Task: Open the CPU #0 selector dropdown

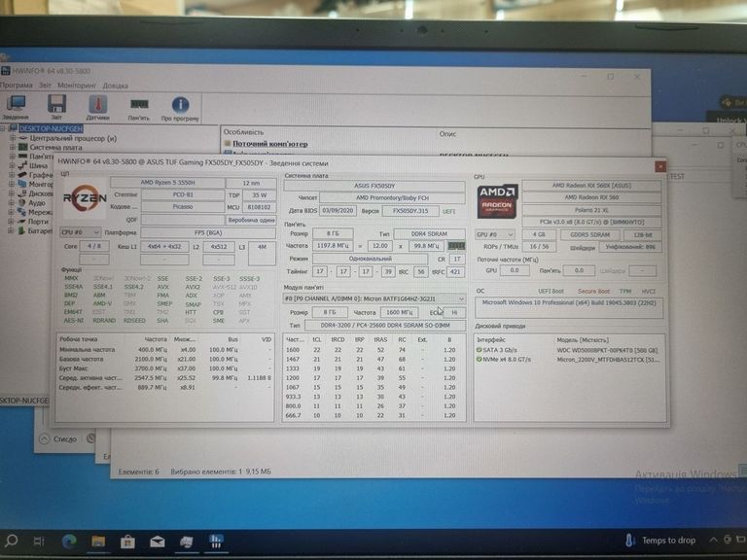Action: point(80,233)
